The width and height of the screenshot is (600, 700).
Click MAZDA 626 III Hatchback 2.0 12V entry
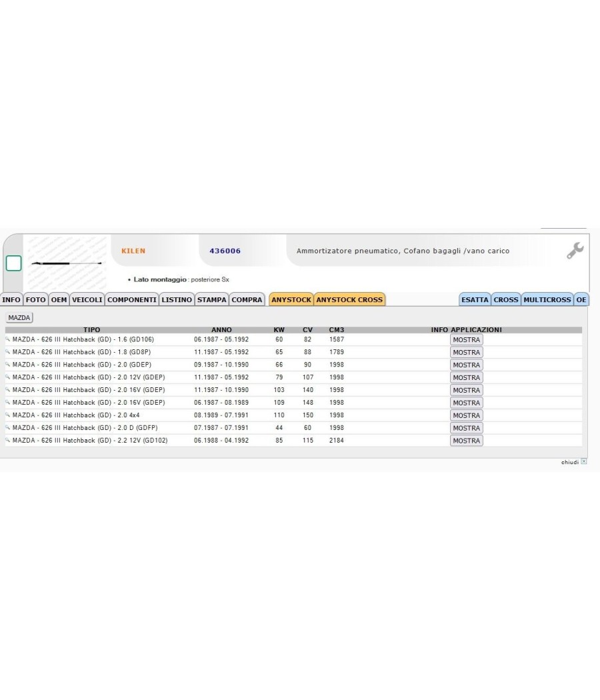(x=89, y=377)
